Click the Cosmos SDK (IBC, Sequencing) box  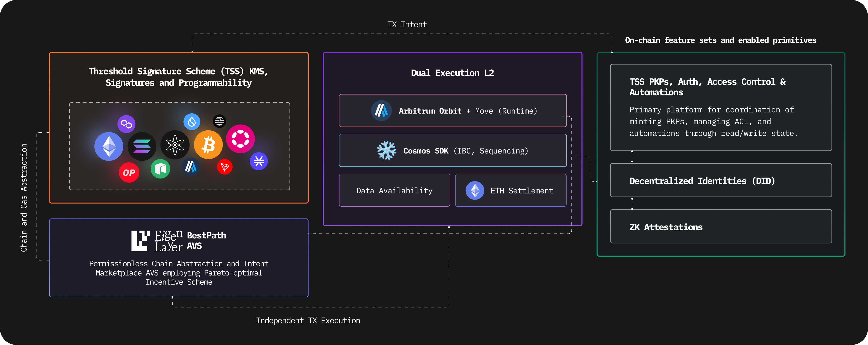pyautogui.click(x=452, y=150)
